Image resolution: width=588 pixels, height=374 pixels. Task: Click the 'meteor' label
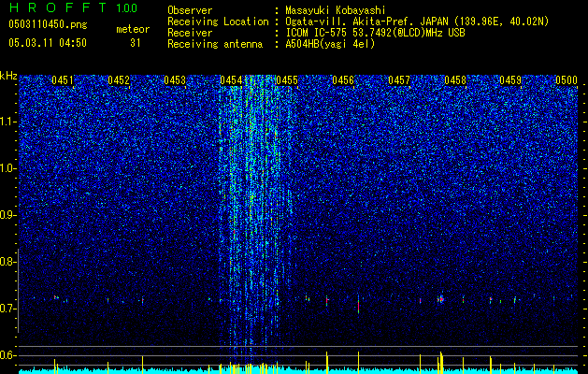tap(133, 29)
